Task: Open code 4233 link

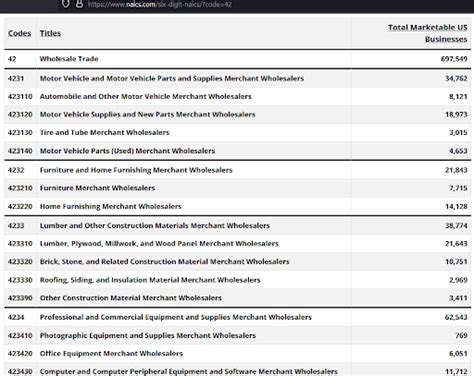Action: [x=16, y=226]
